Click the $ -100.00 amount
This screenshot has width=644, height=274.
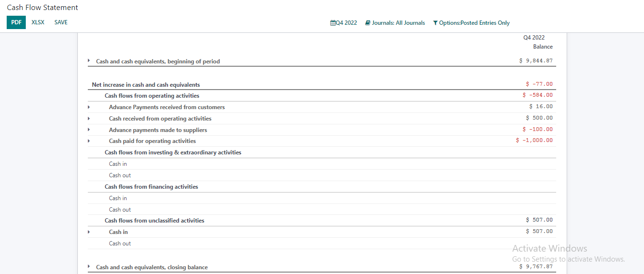[x=538, y=129]
